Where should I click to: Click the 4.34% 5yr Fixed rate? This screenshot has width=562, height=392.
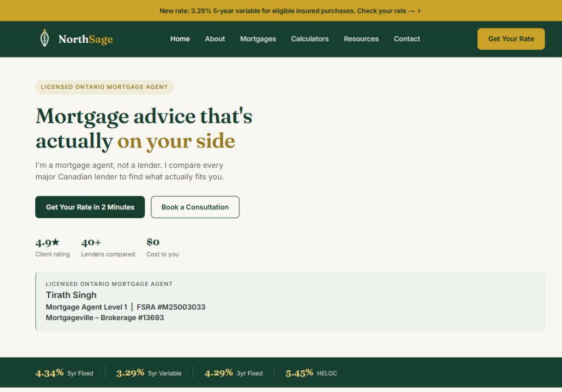(64, 373)
